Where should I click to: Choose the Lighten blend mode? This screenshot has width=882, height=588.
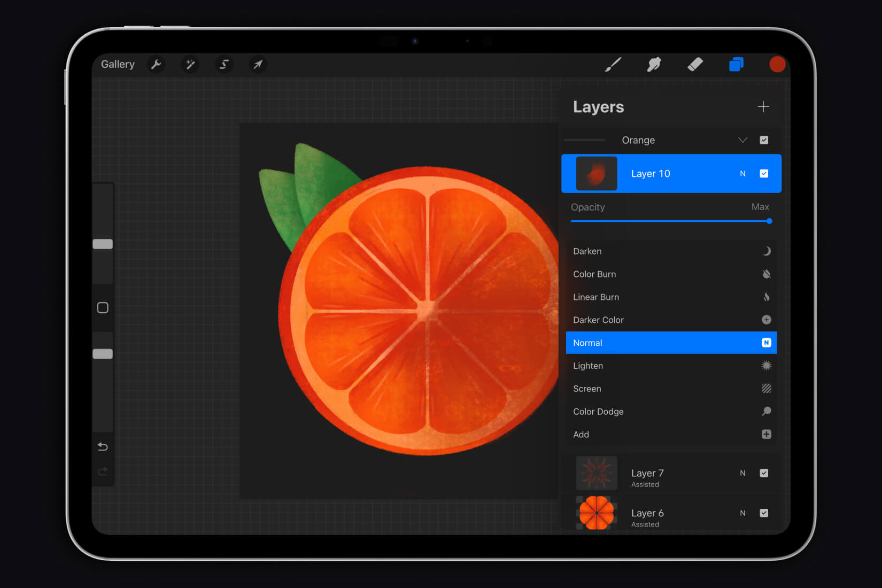(x=671, y=366)
